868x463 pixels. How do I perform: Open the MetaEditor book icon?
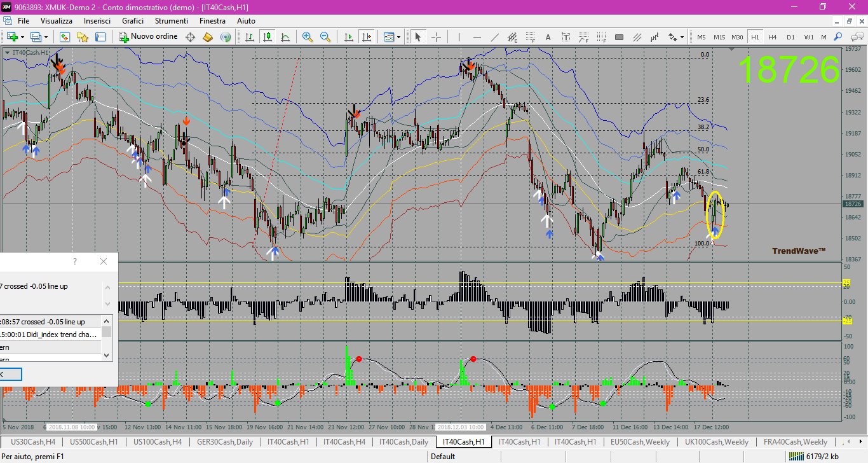tap(208, 37)
